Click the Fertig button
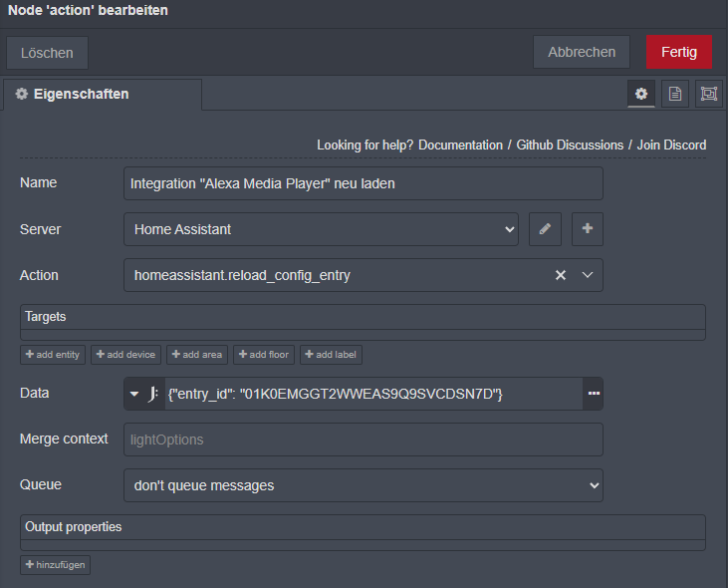The width and height of the screenshot is (728, 588). point(679,52)
